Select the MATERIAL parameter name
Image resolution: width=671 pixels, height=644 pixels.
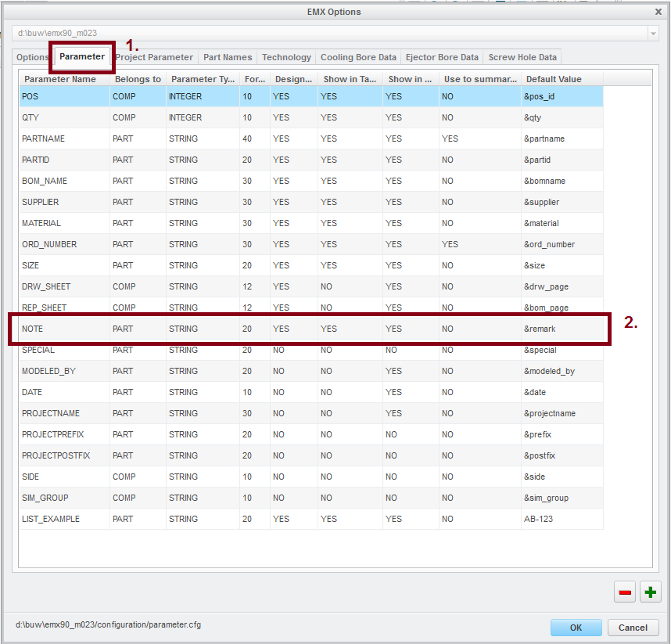(x=41, y=223)
